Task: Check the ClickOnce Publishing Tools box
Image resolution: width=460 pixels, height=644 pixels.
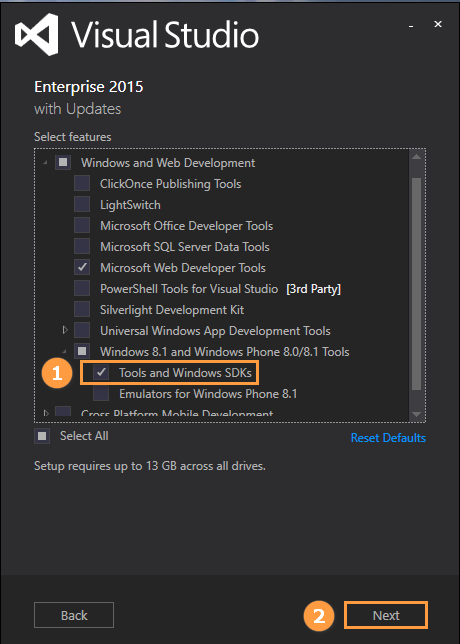Action: (82, 184)
